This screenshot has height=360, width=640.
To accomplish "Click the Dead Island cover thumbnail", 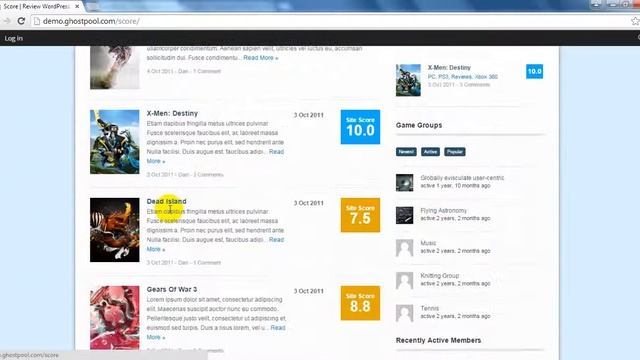I will tap(115, 230).
